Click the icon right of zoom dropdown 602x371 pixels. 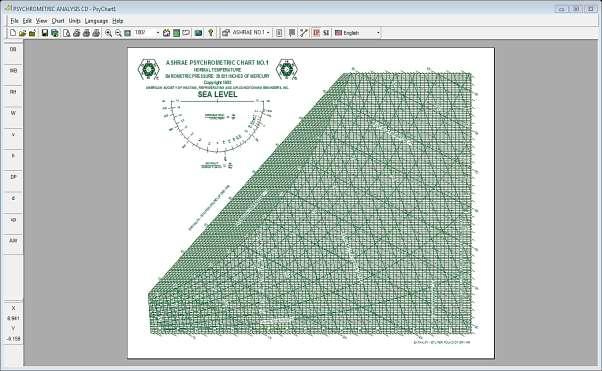[166, 33]
